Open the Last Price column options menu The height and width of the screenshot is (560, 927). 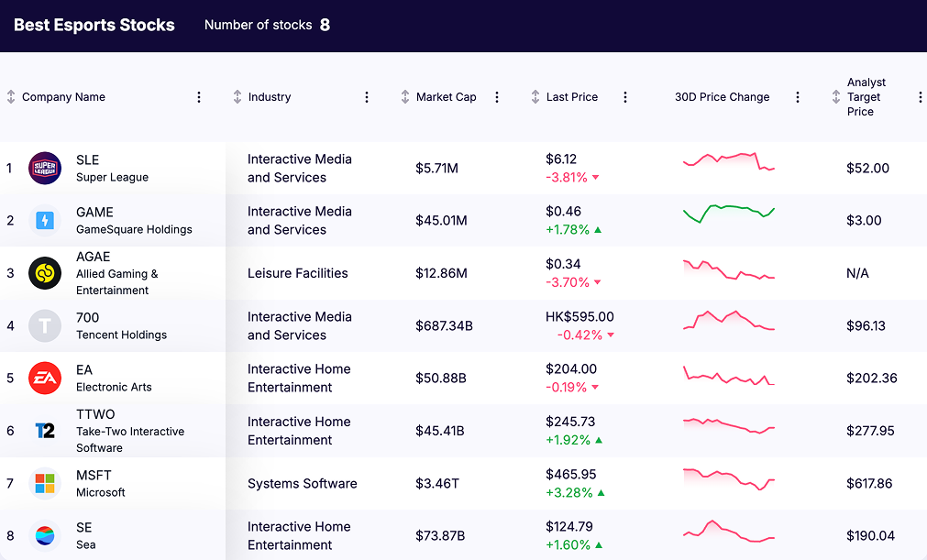pyautogui.click(x=624, y=96)
